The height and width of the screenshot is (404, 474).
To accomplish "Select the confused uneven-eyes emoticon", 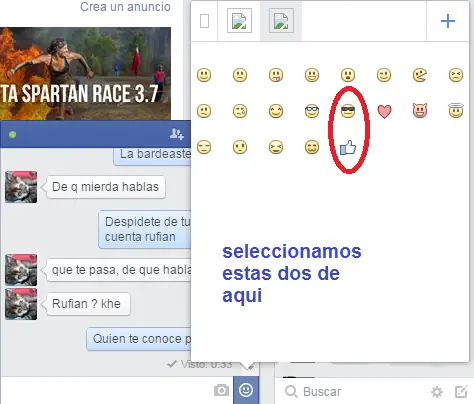I will [240, 147].
